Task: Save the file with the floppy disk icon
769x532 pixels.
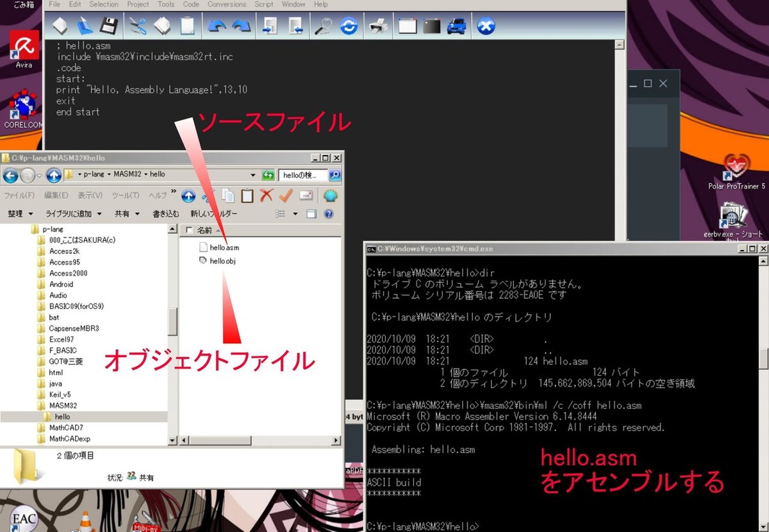Action: [x=110, y=26]
